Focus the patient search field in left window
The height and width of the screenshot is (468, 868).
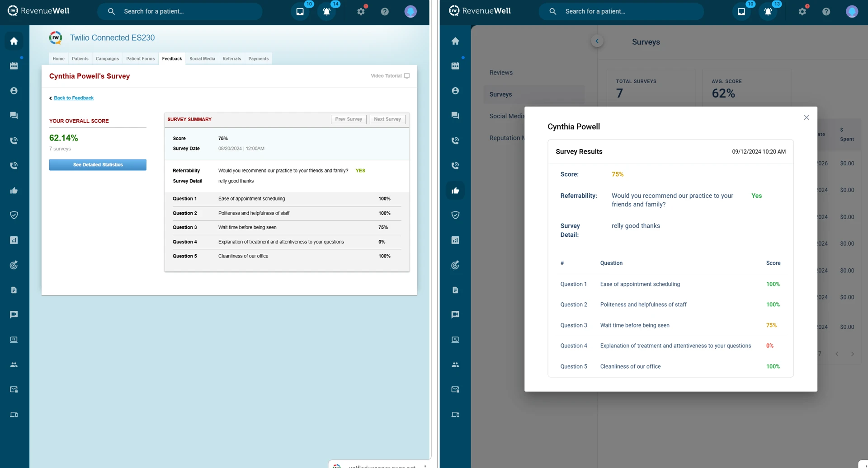tap(181, 11)
